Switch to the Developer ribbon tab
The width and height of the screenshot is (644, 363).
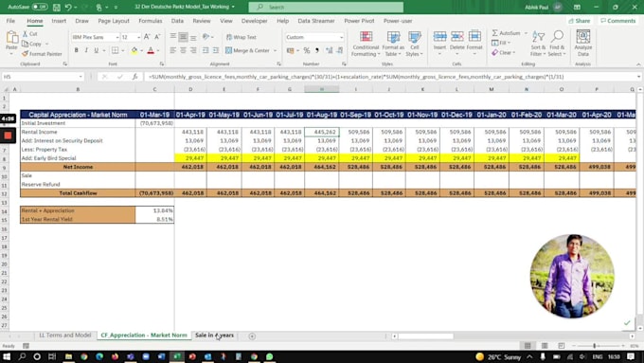point(254,21)
